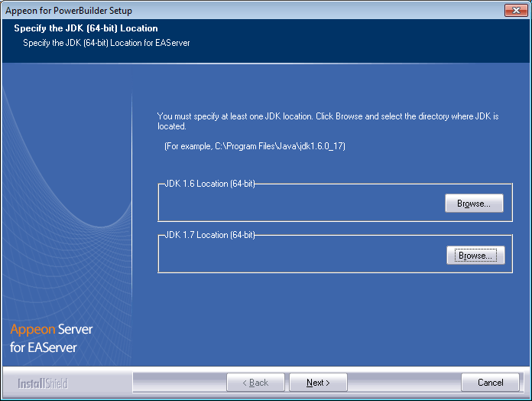
Task: Go to the Next setup step
Action: click(318, 383)
